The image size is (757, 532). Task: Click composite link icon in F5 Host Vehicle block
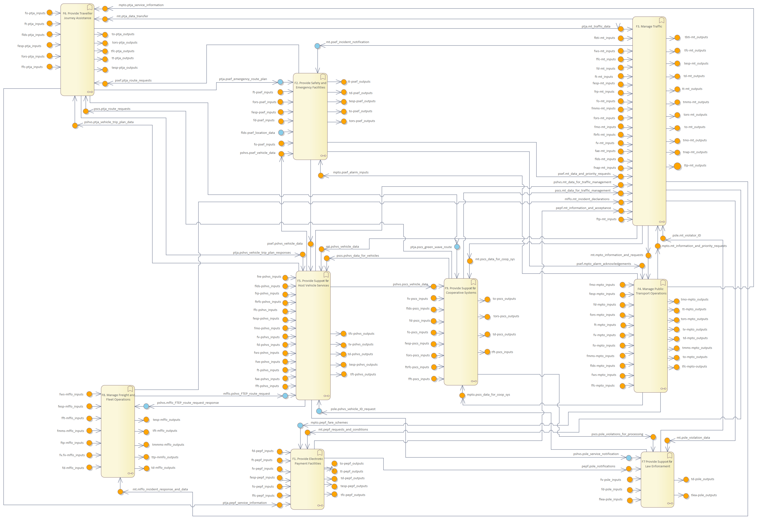[326, 396]
